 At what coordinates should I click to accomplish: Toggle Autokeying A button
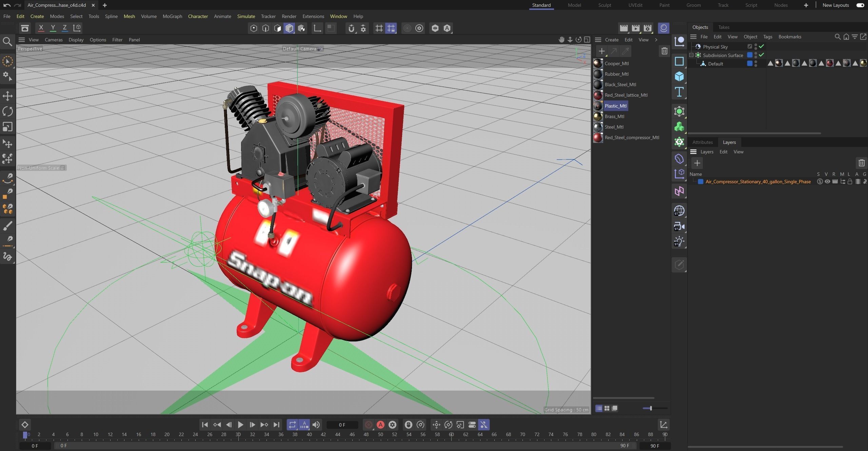tap(380, 425)
